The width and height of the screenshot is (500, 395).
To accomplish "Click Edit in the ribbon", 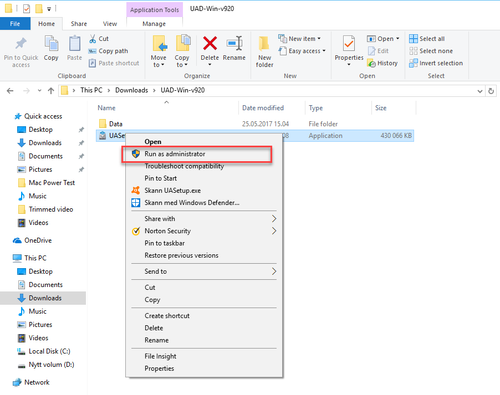I will [378, 51].
